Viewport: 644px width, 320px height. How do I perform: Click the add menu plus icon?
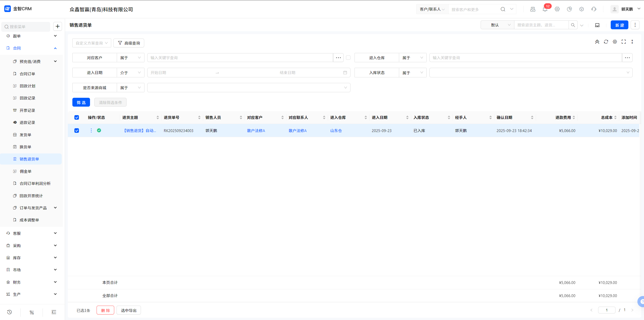coord(58,26)
